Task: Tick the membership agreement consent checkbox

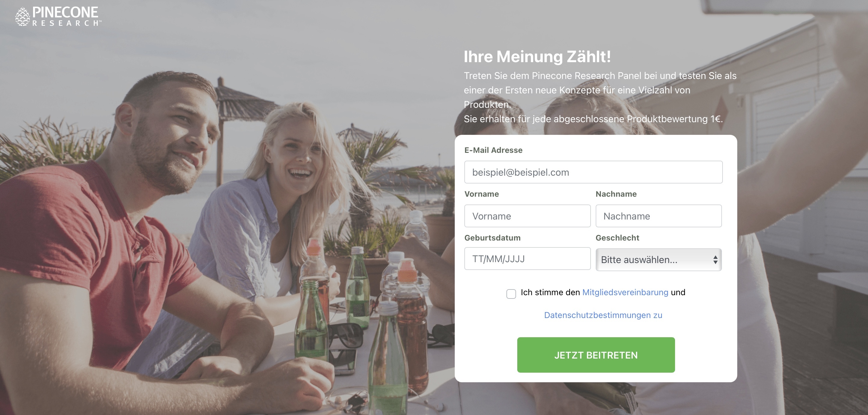Action: tap(511, 293)
